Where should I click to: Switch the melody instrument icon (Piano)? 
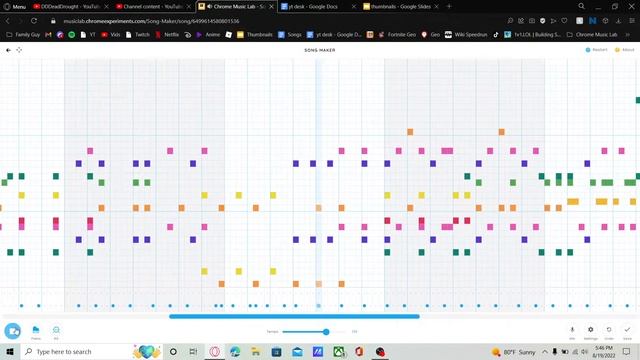point(36,330)
